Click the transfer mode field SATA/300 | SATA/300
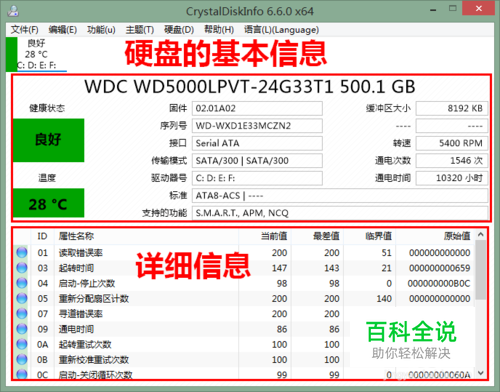This screenshot has height=392, width=500. (x=257, y=161)
